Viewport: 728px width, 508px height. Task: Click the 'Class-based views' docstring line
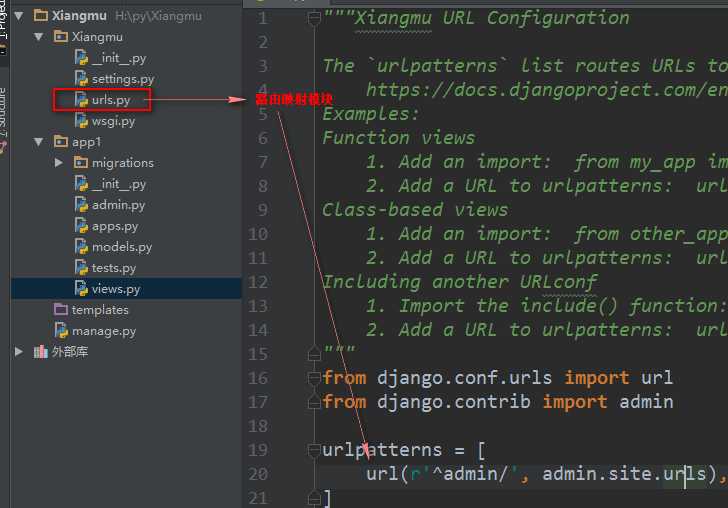(415, 210)
